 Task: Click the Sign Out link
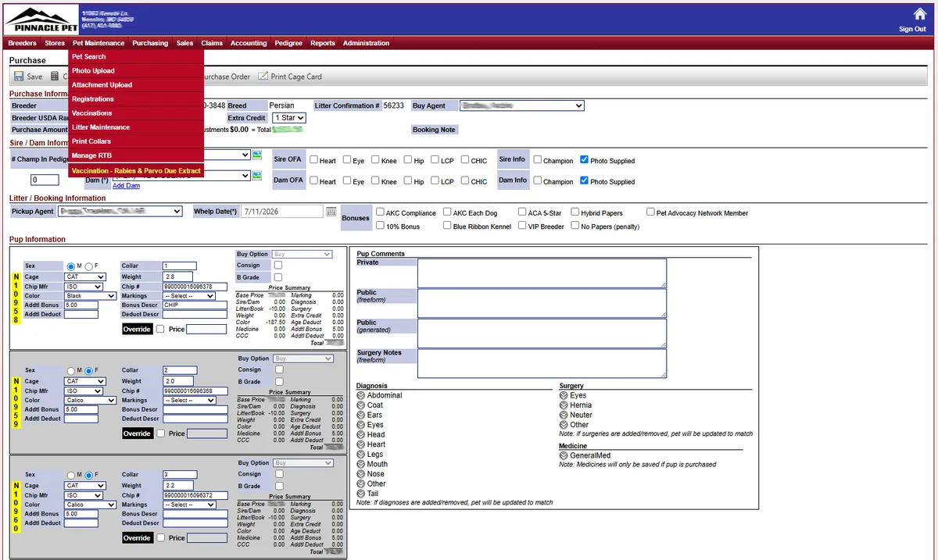912,29
